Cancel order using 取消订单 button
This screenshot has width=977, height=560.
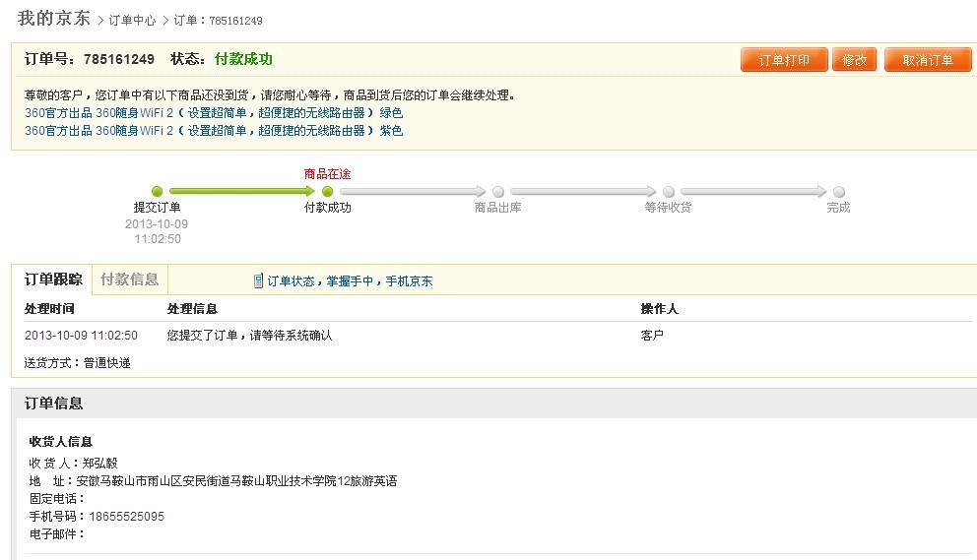click(927, 60)
